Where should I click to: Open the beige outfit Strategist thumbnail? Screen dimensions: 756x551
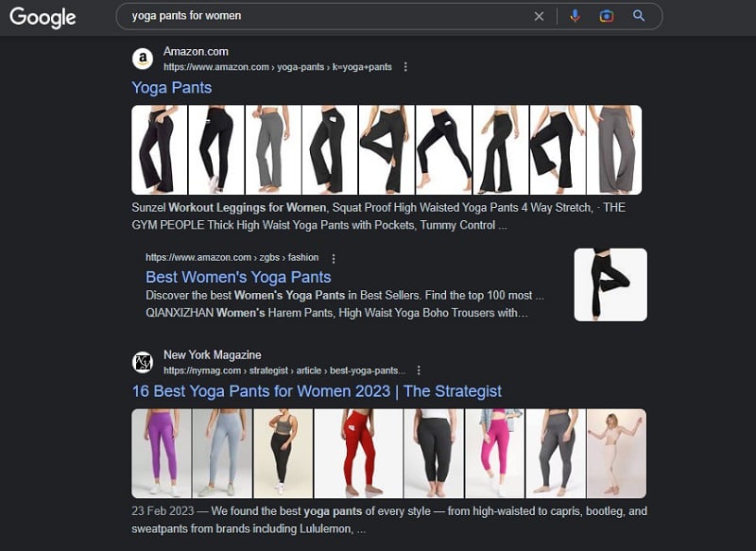617,453
